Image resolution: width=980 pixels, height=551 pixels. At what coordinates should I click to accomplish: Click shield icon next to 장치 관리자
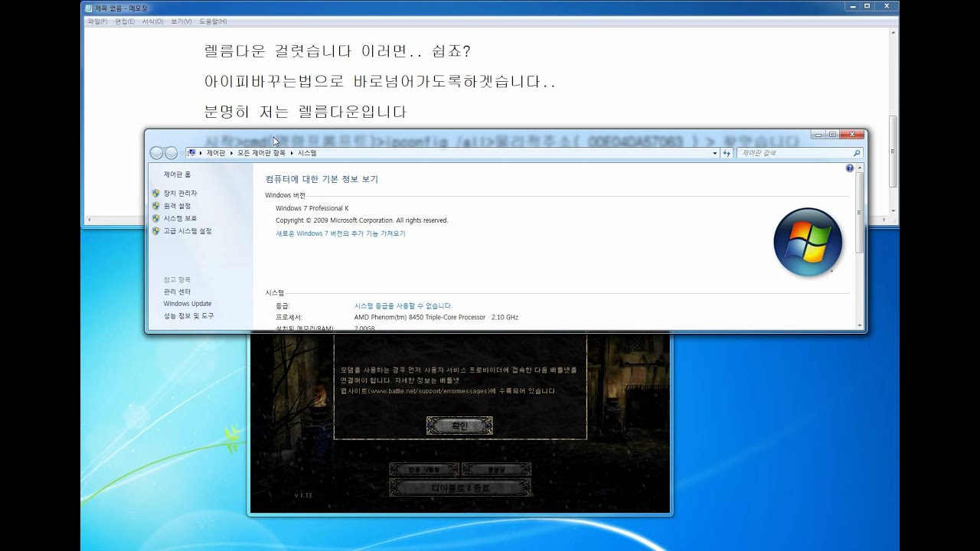pyautogui.click(x=156, y=194)
